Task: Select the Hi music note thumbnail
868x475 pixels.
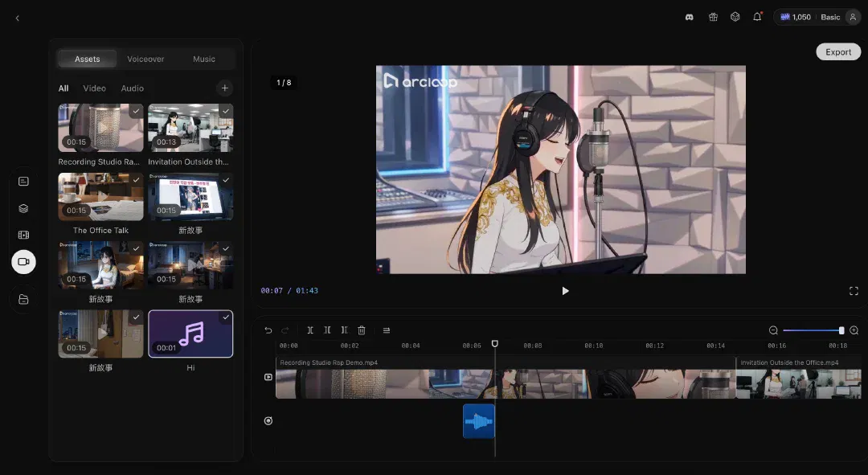Action: click(x=190, y=334)
